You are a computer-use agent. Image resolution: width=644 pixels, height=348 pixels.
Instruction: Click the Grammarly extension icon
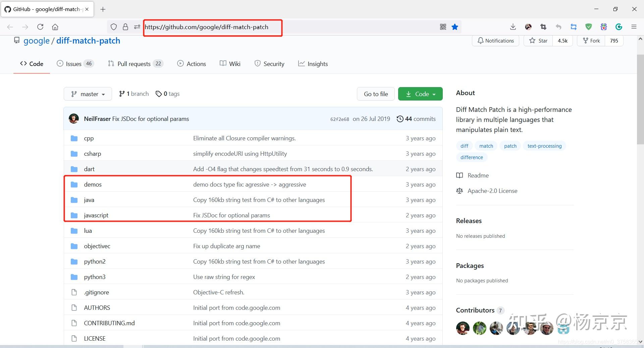[x=619, y=27]
